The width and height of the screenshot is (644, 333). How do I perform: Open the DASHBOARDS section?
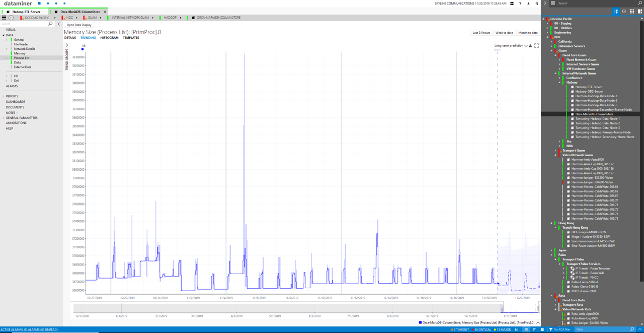point(16,102)
